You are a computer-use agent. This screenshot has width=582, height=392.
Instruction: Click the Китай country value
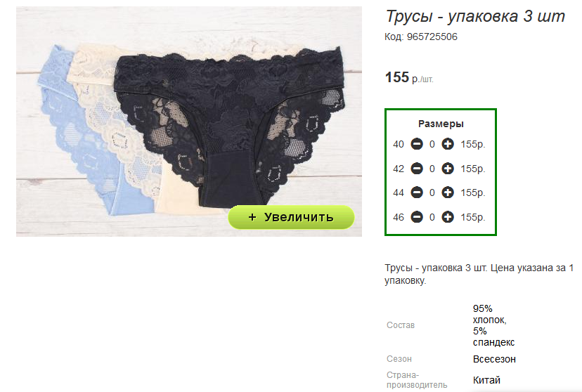486,380
